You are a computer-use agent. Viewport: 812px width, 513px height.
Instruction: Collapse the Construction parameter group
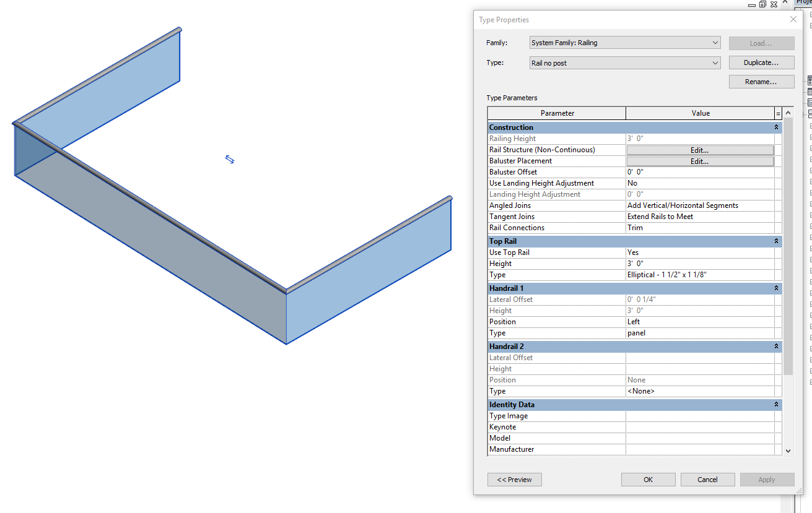(x=775, y=127)
